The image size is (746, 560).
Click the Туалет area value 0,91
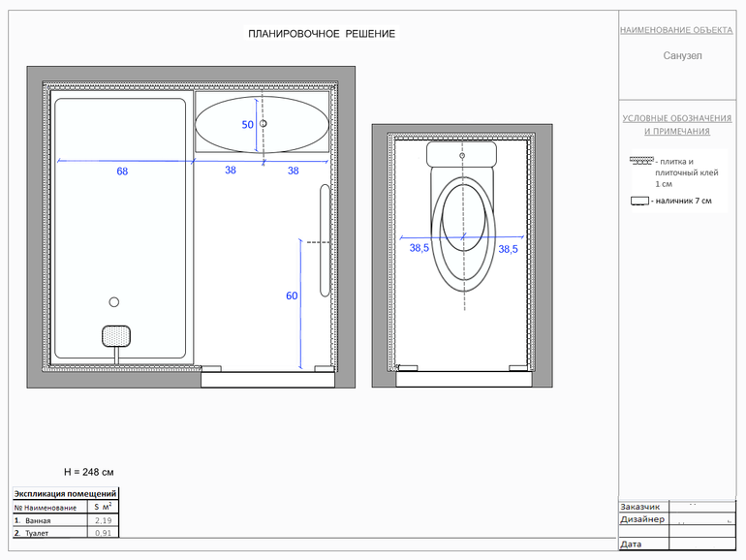point(103,533)
